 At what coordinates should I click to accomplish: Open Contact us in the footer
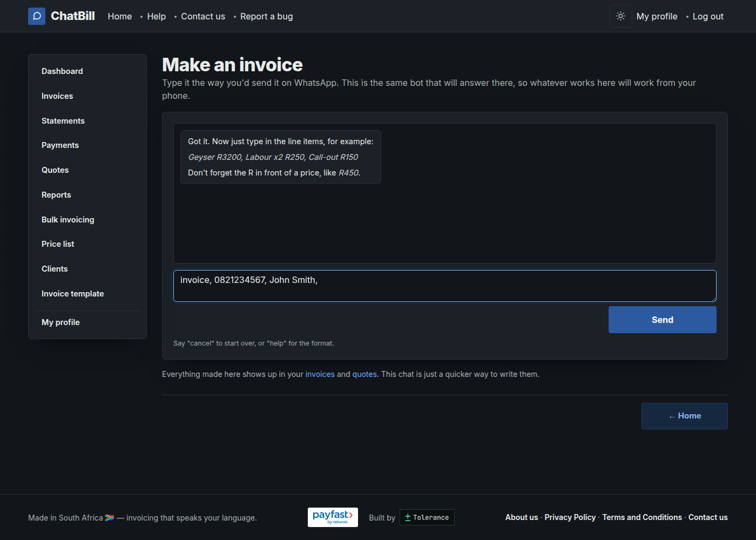point(708,517)
